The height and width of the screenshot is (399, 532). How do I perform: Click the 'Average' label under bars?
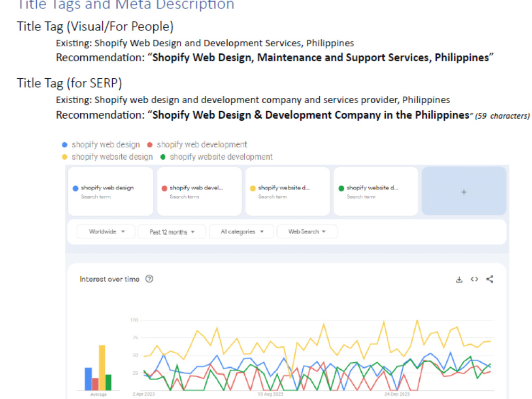98,394
